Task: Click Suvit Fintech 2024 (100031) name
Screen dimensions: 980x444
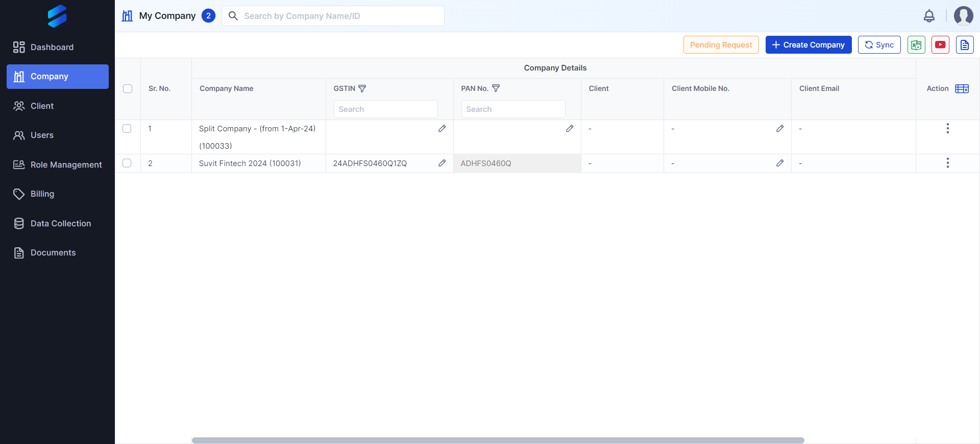Action: (x=250, y=163)
